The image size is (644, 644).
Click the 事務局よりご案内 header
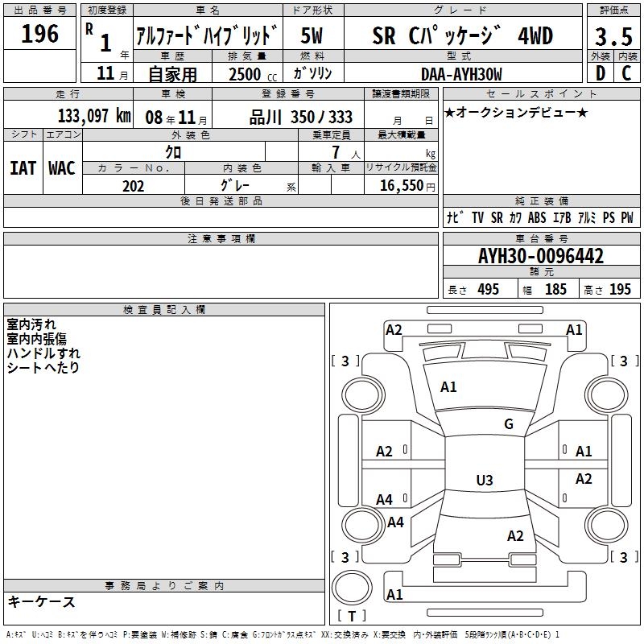(x=164, y=586)
